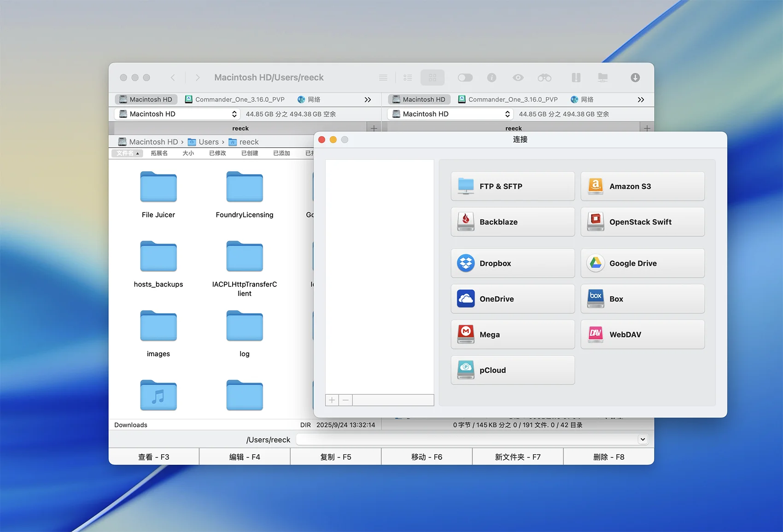783x532 pixels.
Task: Open command line history dropdown
Action: pyautogui.click(x=643, y=439)
